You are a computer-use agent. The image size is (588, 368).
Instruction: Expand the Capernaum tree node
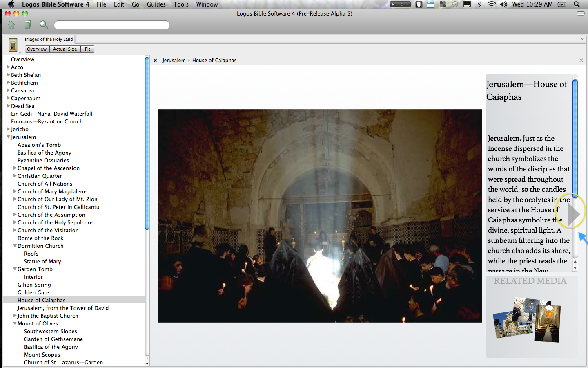tap(8, 98)
